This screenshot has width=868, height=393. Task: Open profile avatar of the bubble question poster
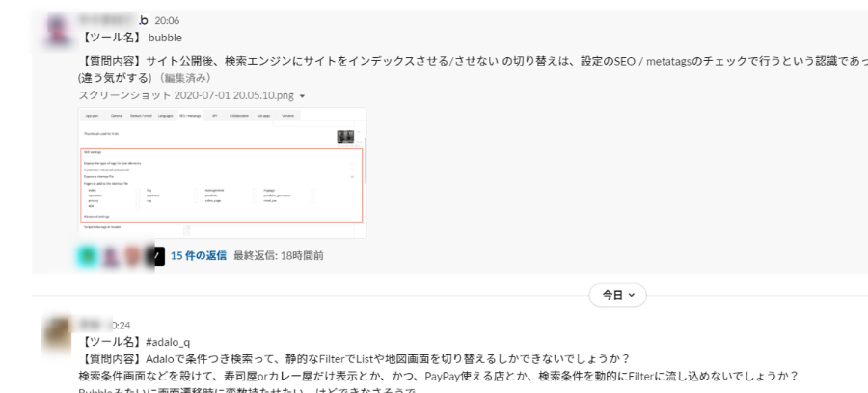58,32
